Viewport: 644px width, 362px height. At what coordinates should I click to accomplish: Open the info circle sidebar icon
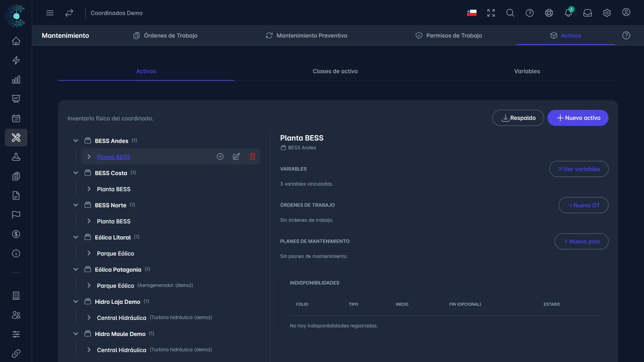click(16, 253)
